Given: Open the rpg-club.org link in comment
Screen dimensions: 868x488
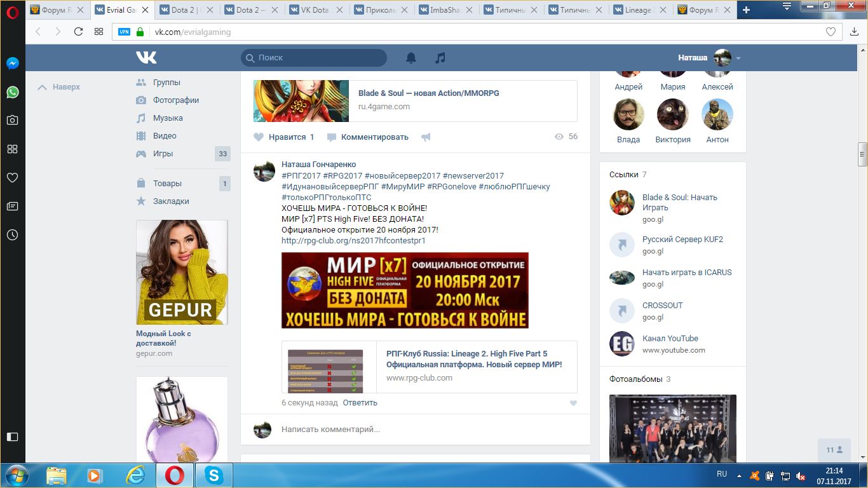Looking at the screenshot, I should tap(353, 241).
